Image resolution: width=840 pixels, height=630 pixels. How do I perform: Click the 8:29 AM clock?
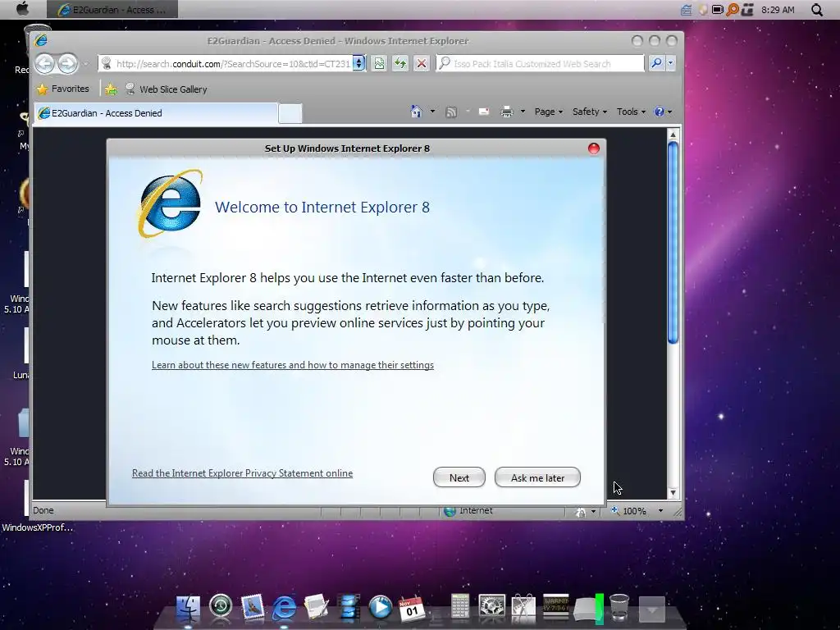tap(778, 10)
